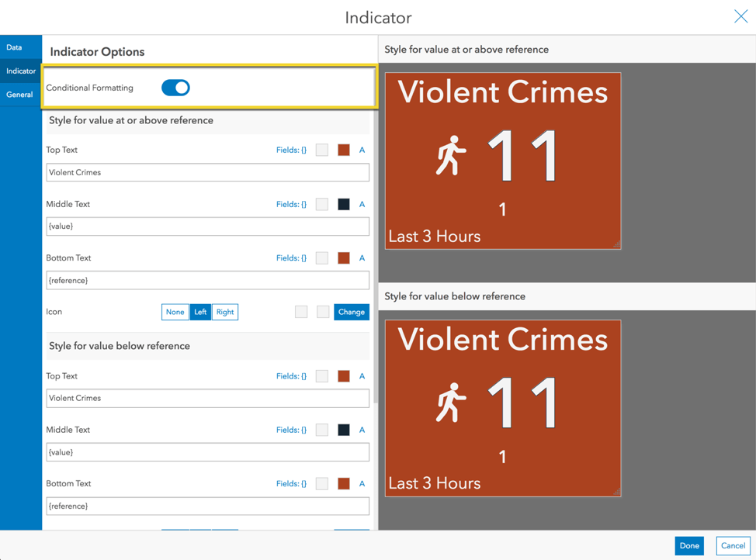The image size is (756, 560).
Task: Pick the dark navy Middle Text color swatch
Action: coord(344,204)
